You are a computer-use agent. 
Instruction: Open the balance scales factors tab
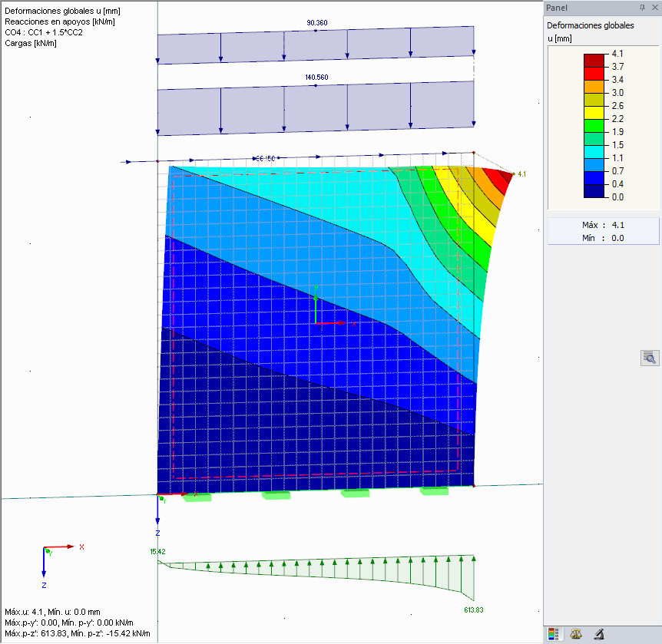[576, 634]
